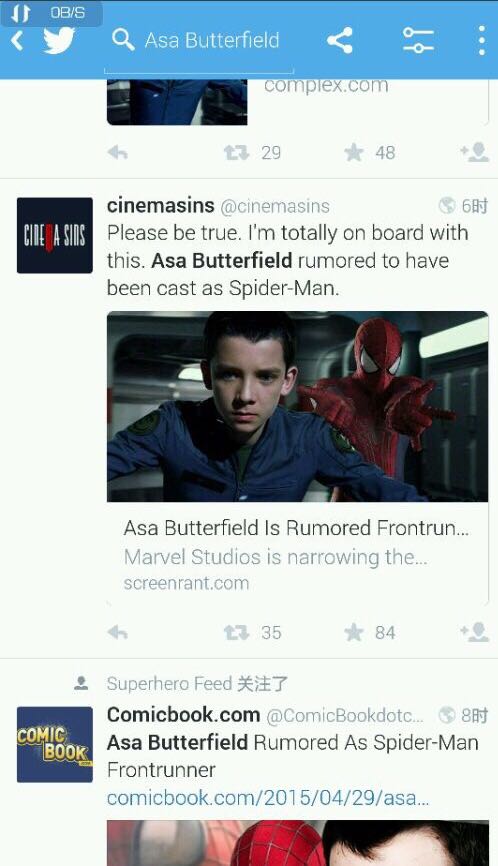The image size is (498, 866).
Task: Follow the author of the complex.com tweet
Action: [475, 152]
